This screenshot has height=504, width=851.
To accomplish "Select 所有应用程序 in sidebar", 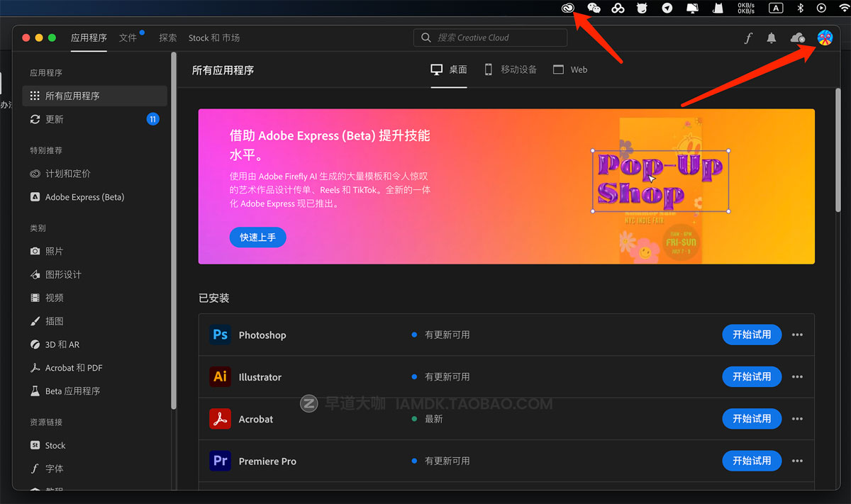I will 95,96.
